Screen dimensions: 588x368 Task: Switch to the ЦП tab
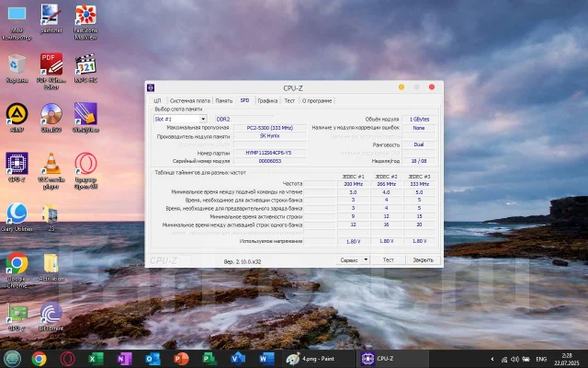click(x=157, y=100)
